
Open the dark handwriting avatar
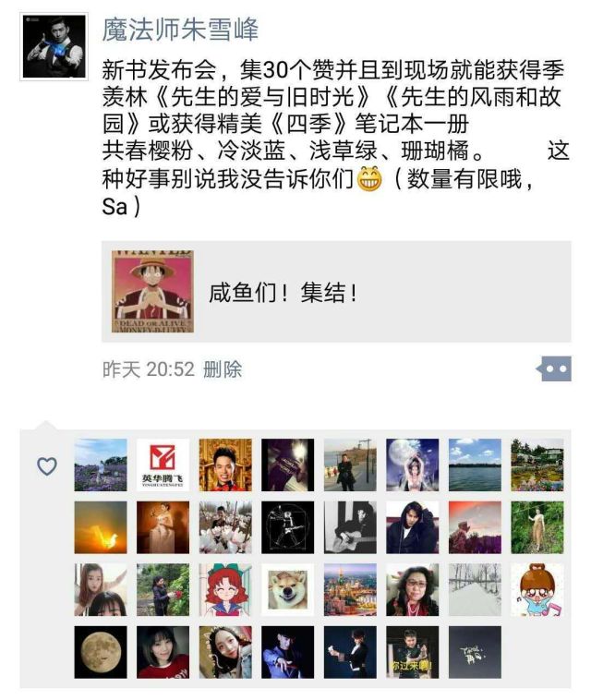pos(475,652)
